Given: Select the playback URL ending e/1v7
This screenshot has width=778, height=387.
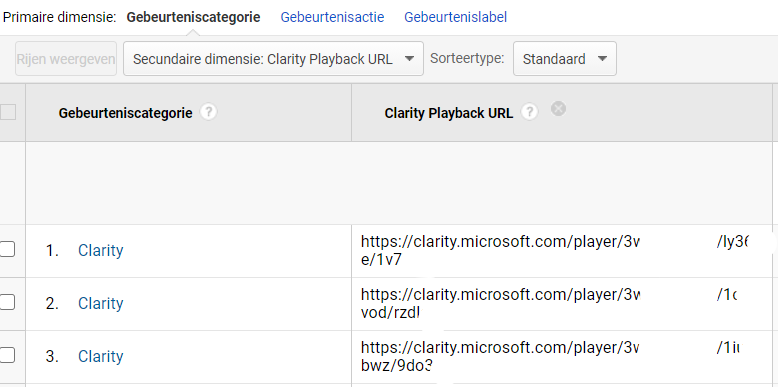Looking at the screenshot, I should [x=554, y=251].
